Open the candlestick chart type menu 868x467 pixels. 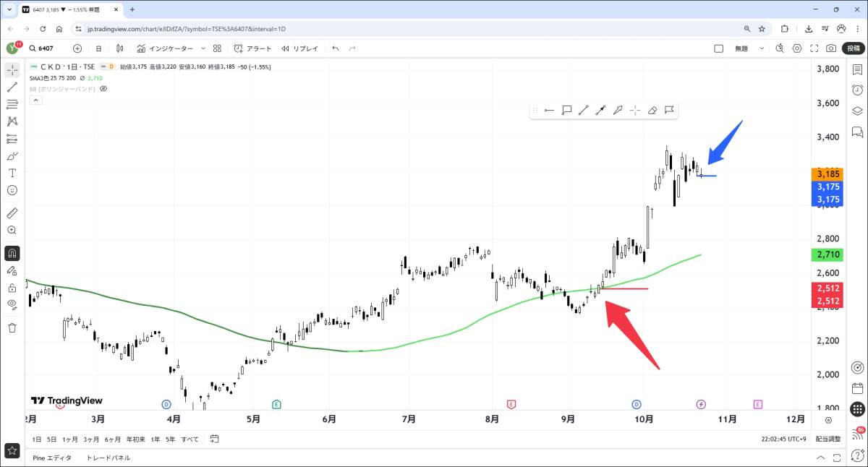121,48
